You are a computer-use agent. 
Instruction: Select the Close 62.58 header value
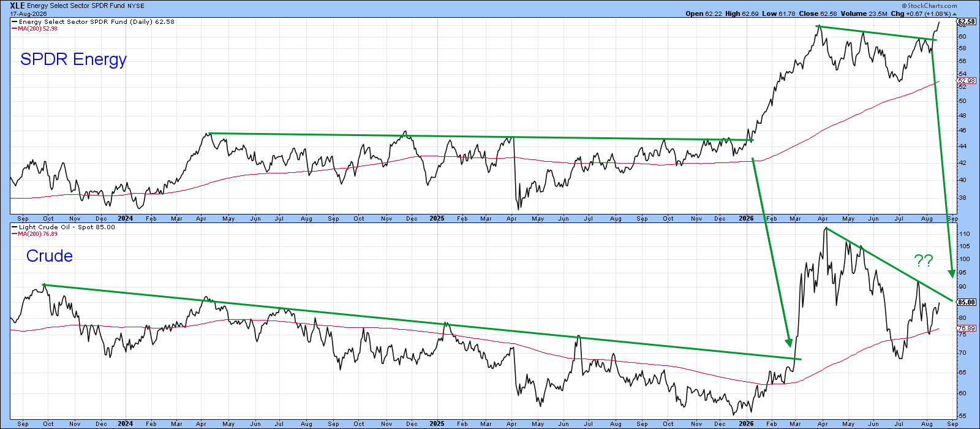coord(817,13)
